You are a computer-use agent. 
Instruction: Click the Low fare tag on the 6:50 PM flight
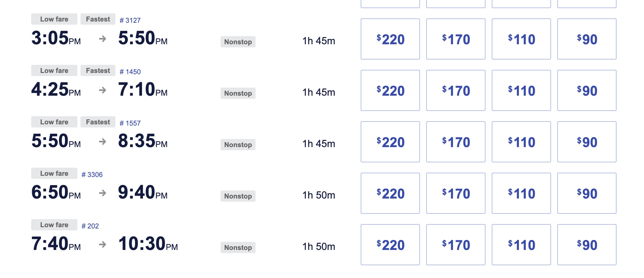[54, 173]
